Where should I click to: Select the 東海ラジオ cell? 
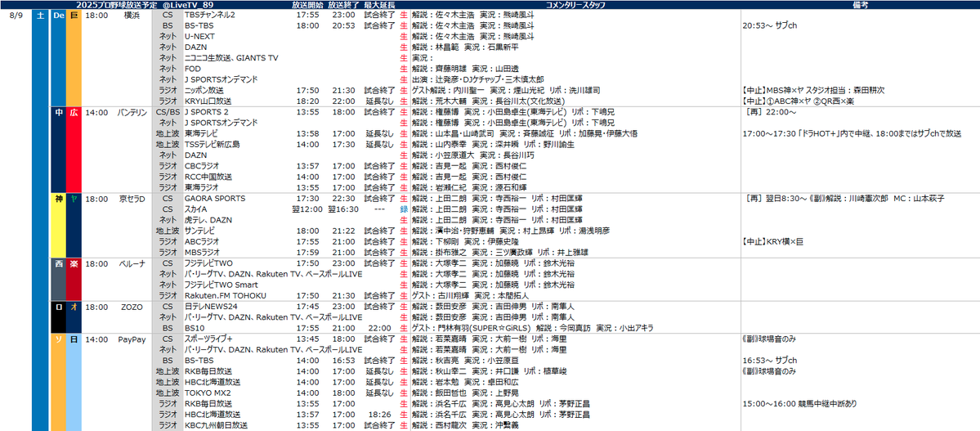coord(201,187)
